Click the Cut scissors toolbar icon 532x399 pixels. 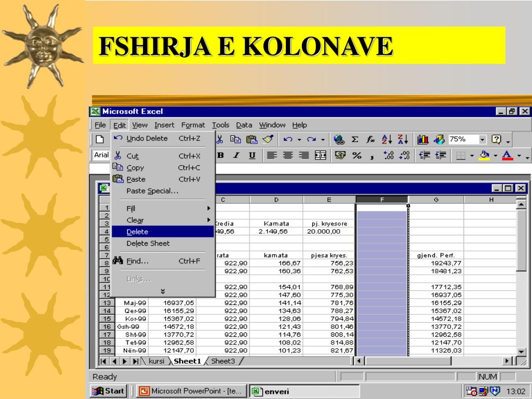220,139
